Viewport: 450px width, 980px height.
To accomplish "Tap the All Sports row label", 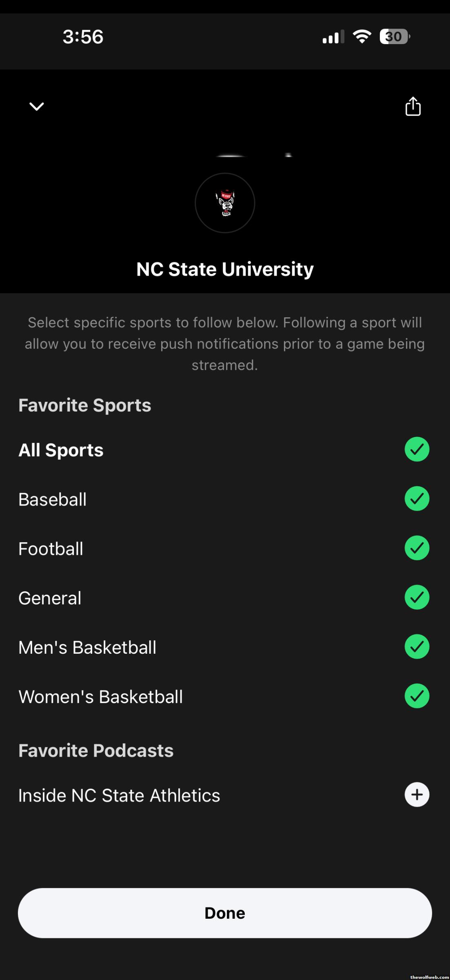I will [61, 450].
